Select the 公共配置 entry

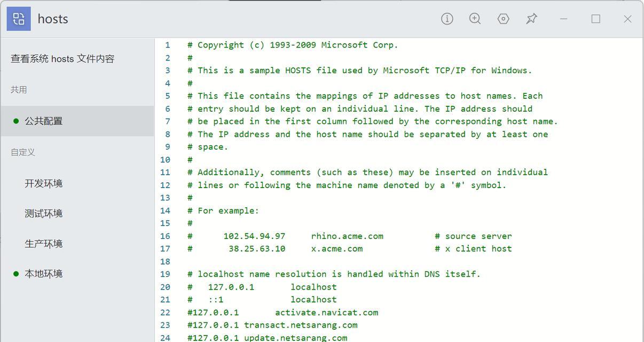pos(77,121)
